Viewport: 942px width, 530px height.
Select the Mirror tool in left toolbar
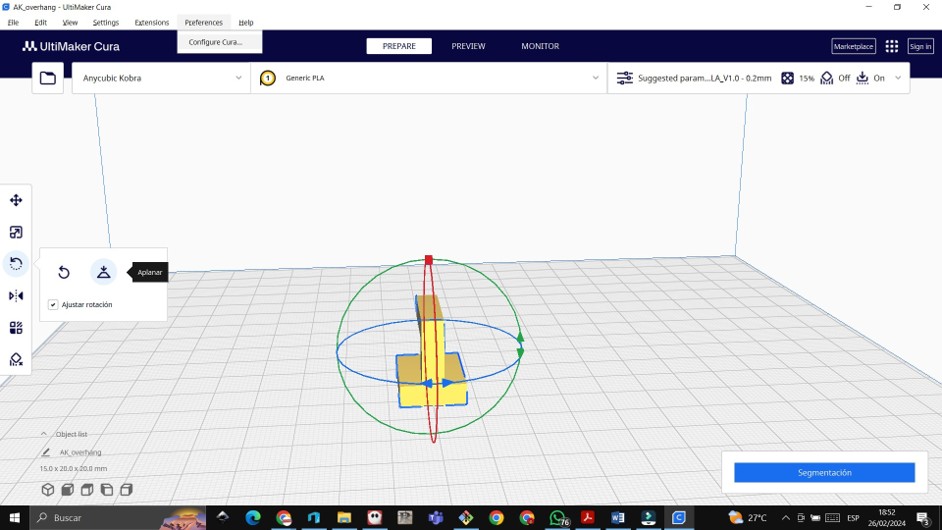pos(16,296)
